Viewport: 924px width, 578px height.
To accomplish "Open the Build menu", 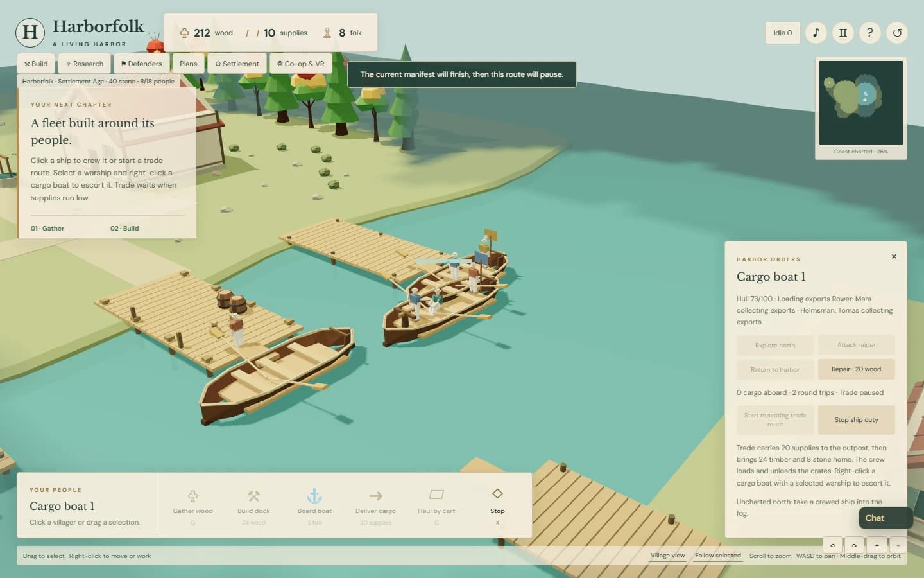I will point(36,64).
